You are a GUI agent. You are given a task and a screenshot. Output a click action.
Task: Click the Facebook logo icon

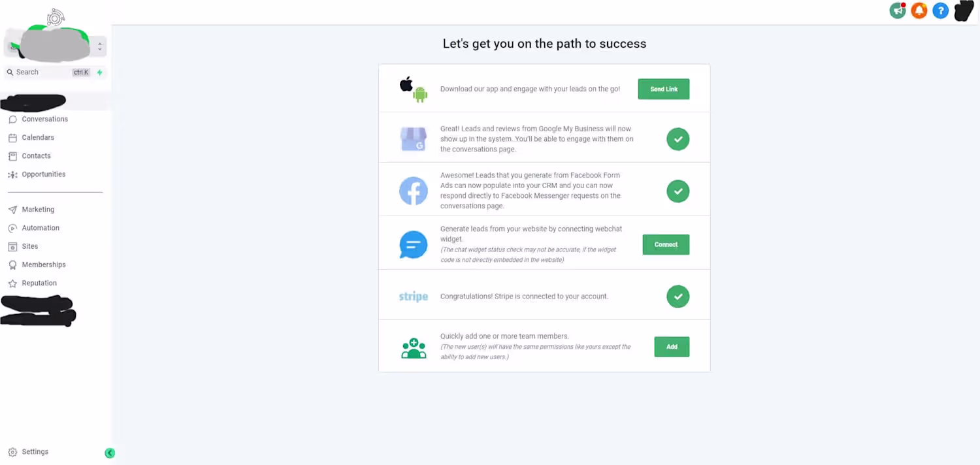pyautogui.click(x=414, y=191)
